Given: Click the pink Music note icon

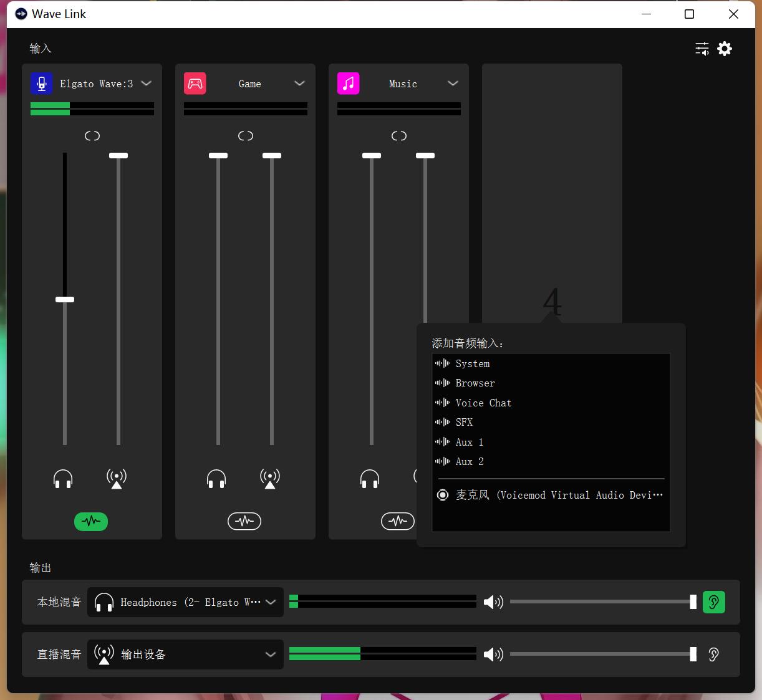Looking at the screenshot, I should (x=349, y=84).
